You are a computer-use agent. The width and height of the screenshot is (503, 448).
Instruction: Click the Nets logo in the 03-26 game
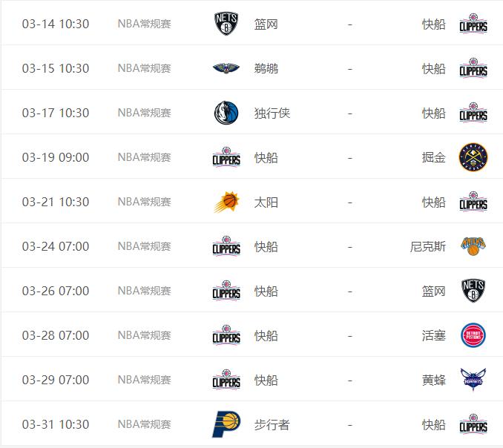473,291
